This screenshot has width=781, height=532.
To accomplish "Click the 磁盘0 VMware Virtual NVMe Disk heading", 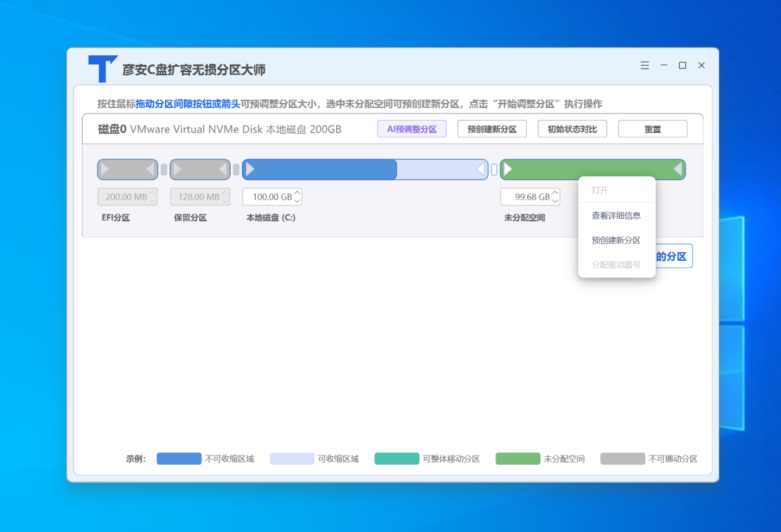I will tap(220, 129).
